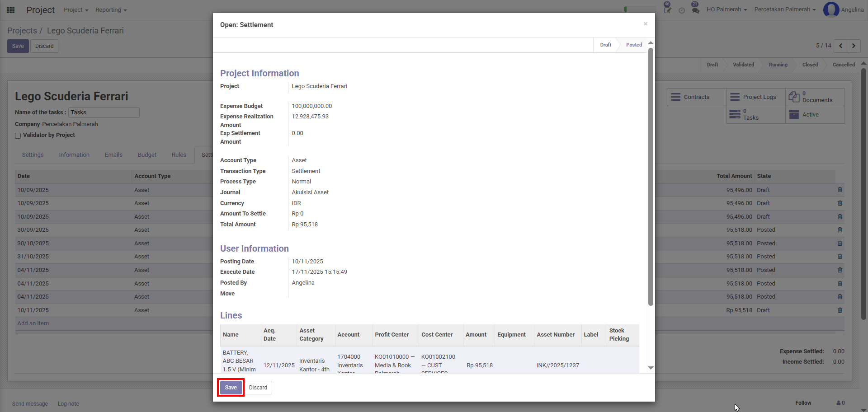
Task: Open the HO Palmerah company dropdown
Action: [726, 9]
